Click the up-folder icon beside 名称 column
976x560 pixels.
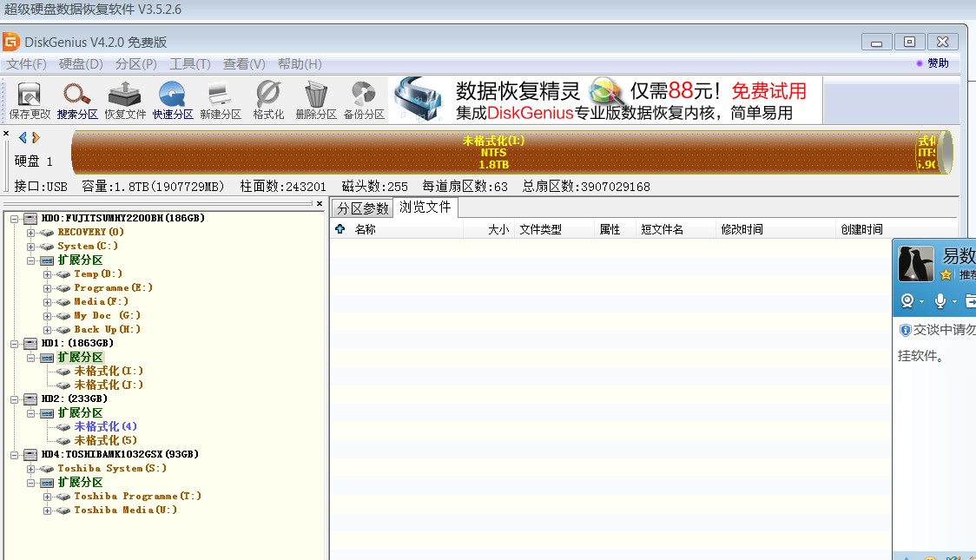pos(340,229)
